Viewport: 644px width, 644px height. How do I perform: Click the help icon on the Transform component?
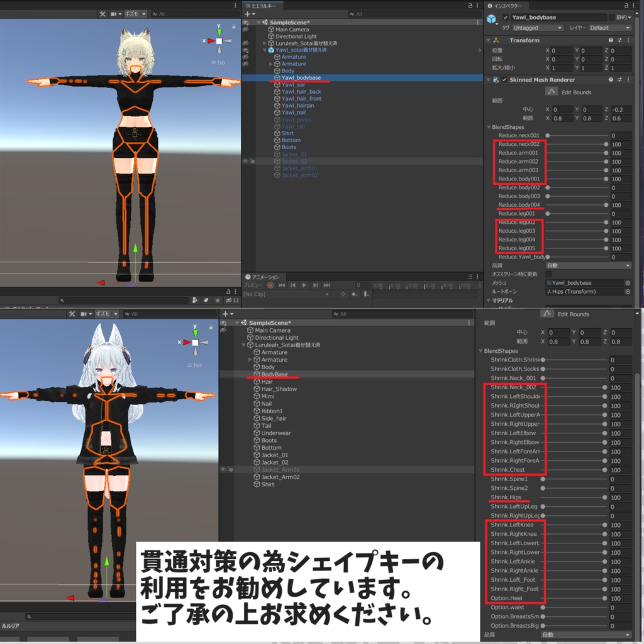coord(611,40)
